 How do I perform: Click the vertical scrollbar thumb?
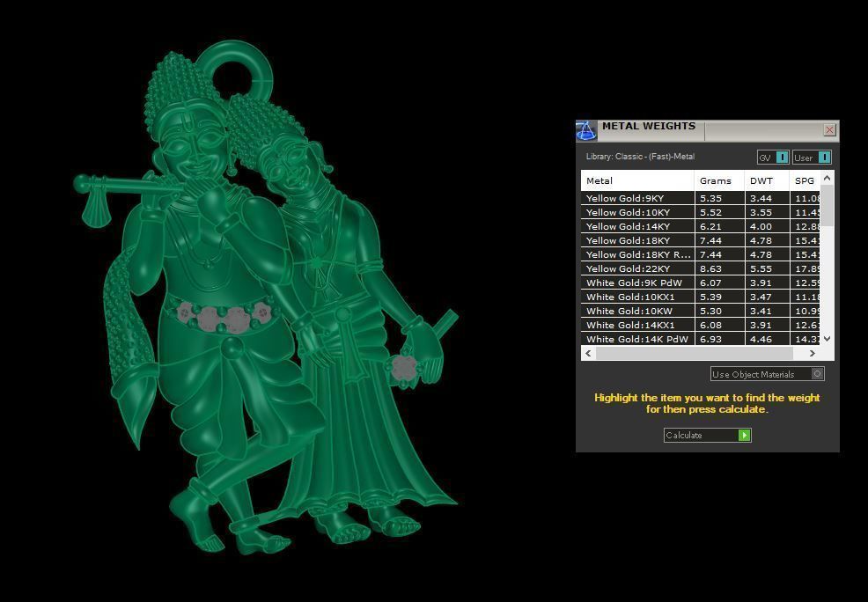tap(827, 205)
